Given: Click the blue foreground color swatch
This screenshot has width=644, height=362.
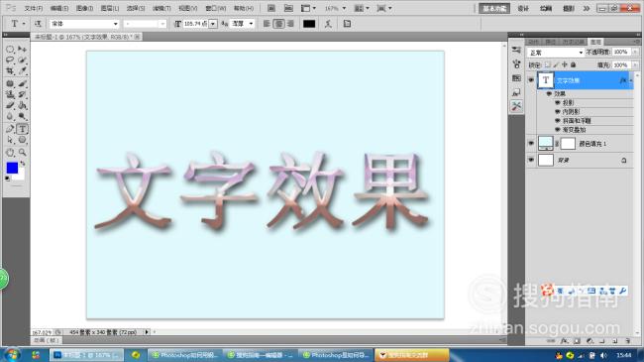Looking at the screenshot, I should [12, 168].
